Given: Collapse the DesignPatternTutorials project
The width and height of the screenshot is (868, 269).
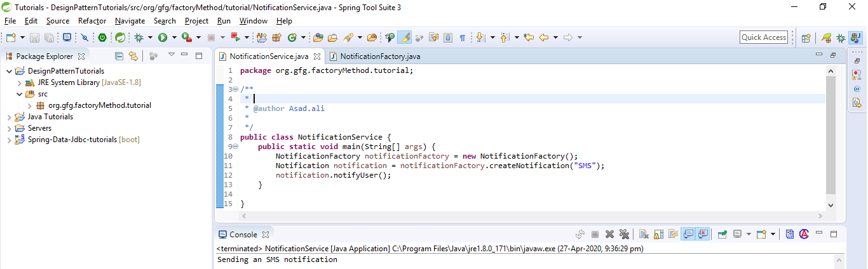Looking at the screenshot, I should 10,71.
